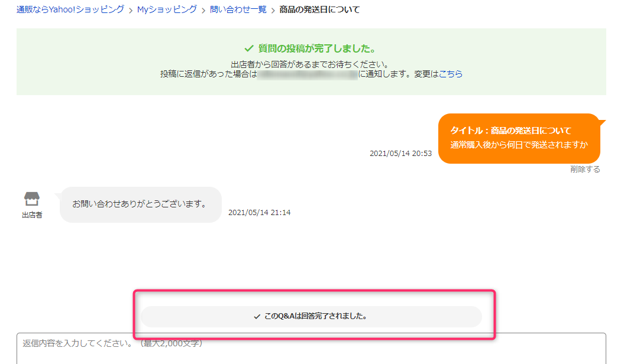
Task: Open the 通販ならYahoo!ショッピング breadcrumb link
Action: point(70,9)
